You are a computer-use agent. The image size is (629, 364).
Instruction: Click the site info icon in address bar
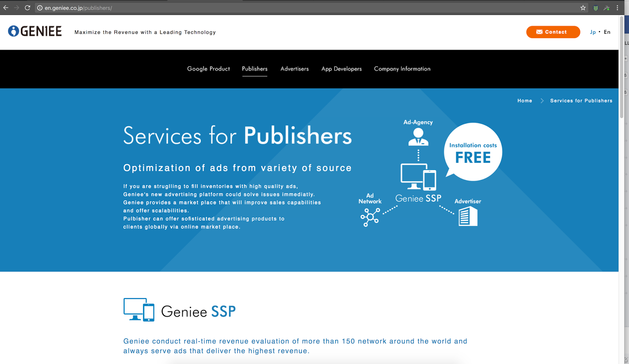40,8
